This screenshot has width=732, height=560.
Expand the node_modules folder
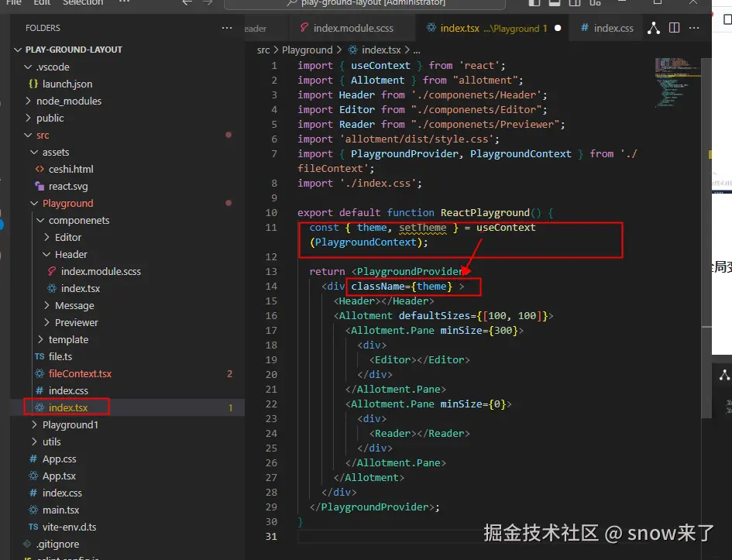[x=28, y=101]
